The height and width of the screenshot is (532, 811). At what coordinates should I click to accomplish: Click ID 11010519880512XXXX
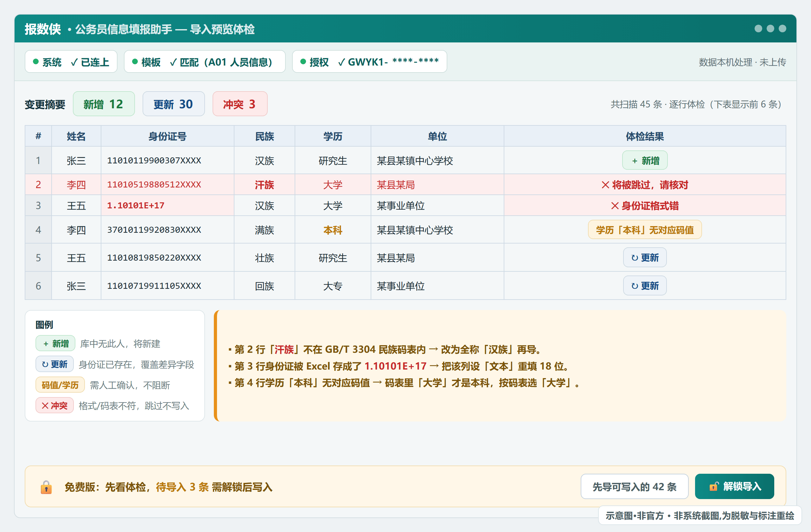tap(154, 185)
